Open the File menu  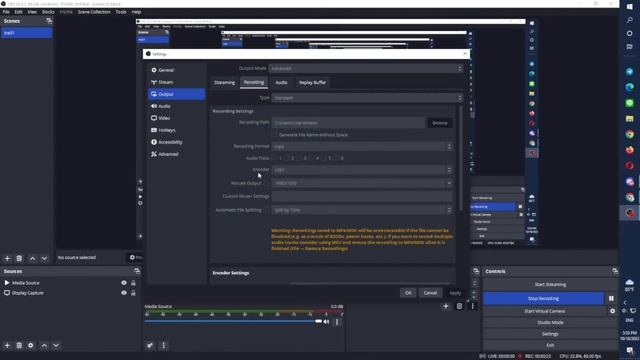(x=6, y=12)
